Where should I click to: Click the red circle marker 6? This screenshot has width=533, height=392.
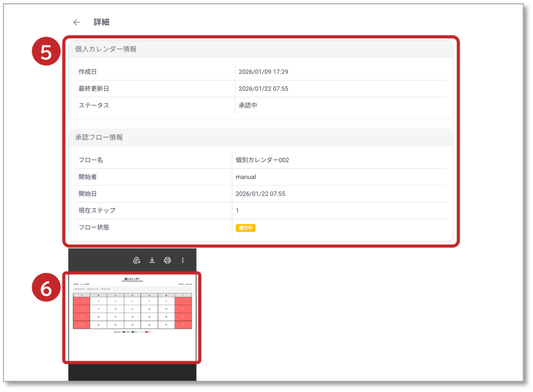(47, 289)
